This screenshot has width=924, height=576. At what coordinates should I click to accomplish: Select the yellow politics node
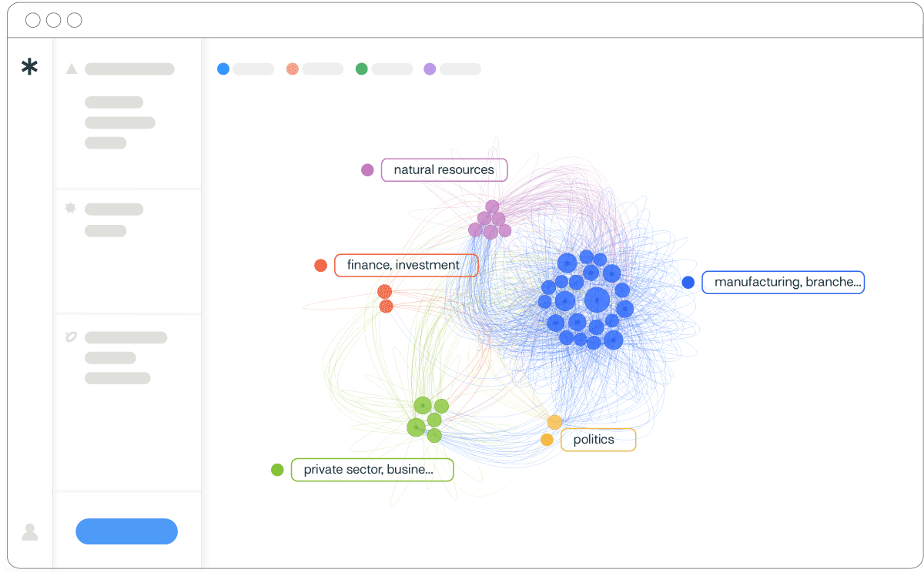coord(554,422)
